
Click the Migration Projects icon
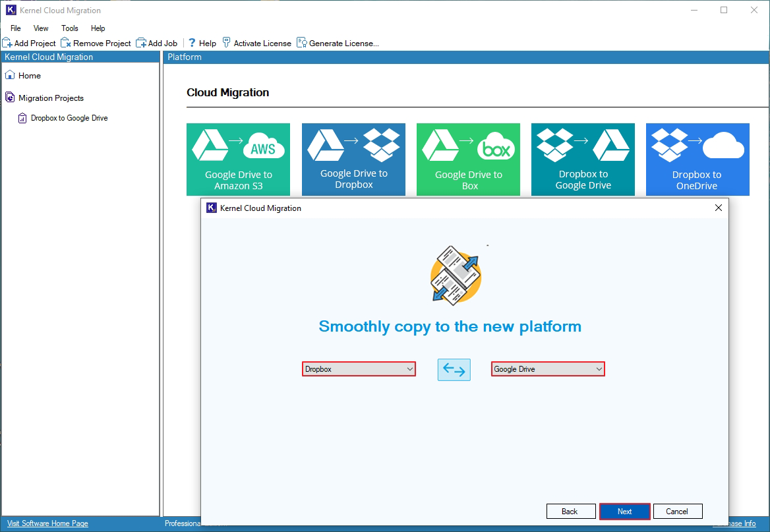[10, 98]
